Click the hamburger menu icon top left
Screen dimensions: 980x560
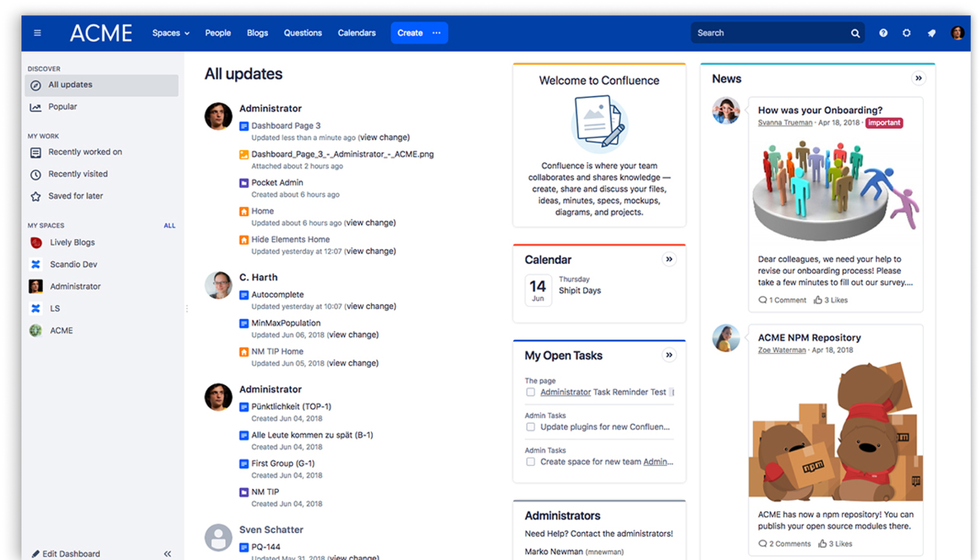point(37,33)
